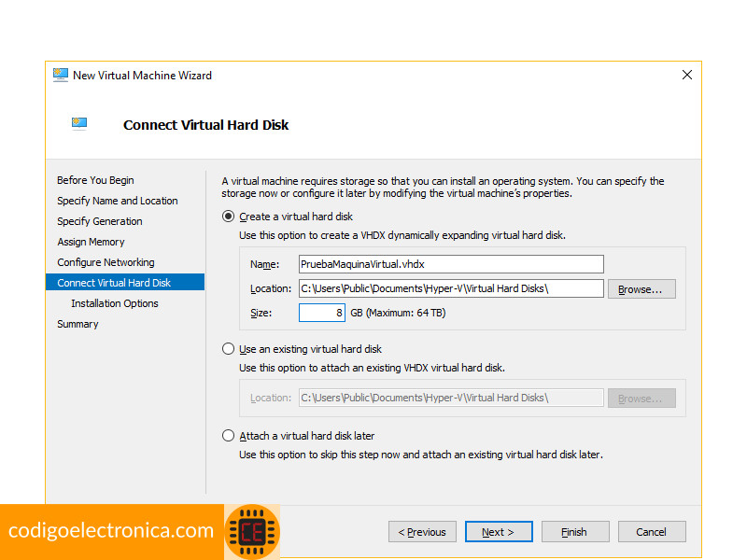Click the Finish button
Screen dimensions: 747x560
(575, 532)
